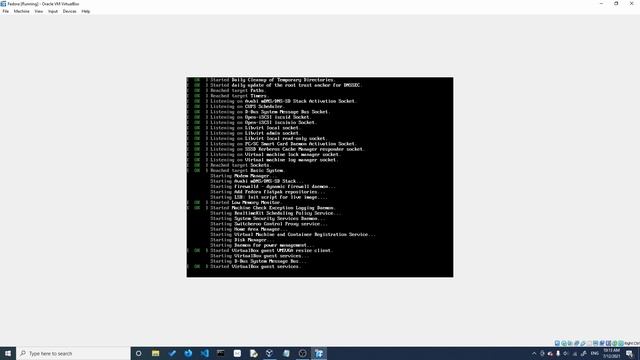
Task: Open the Help menu
Action: tap(86, 11)
